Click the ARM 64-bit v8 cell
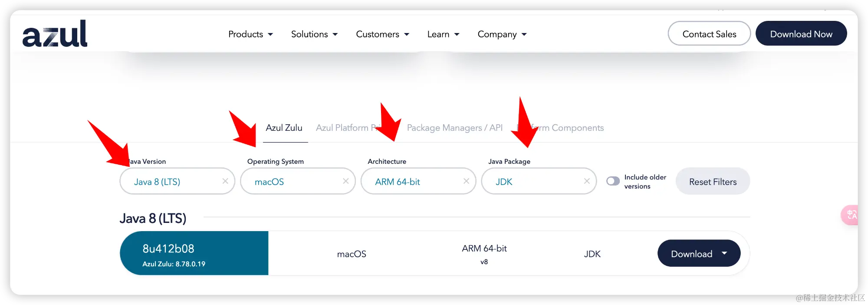This screenshot has width=868, height=305. point(484,254)
